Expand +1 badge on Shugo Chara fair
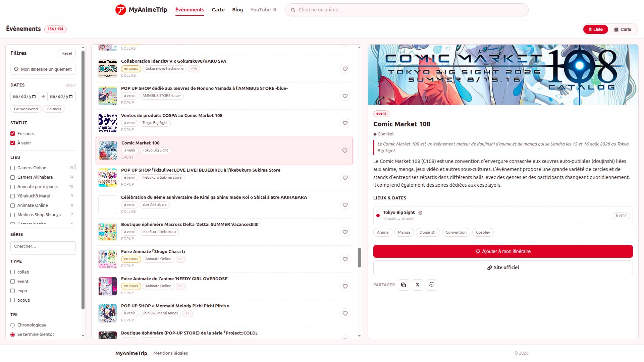Image resolution: width=644 pixels, height=362 pixels. (x=180, y=259)
